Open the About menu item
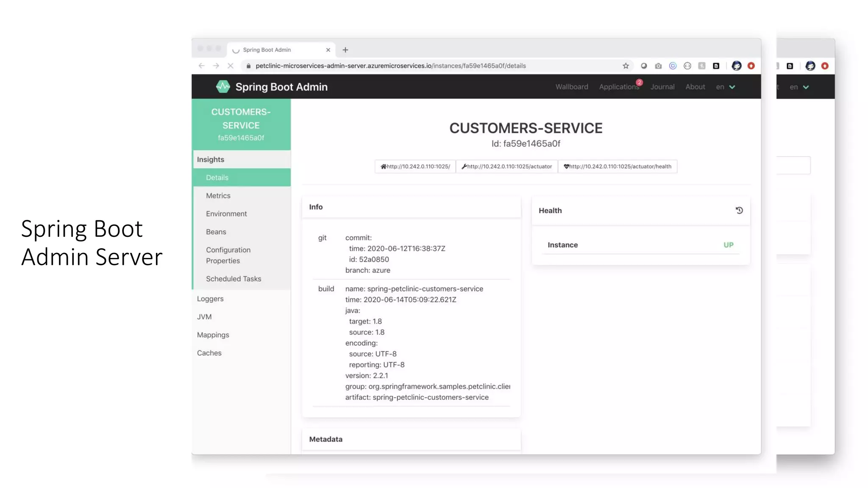The width and height of the screenshot is (868, 488). click(695, 87)
